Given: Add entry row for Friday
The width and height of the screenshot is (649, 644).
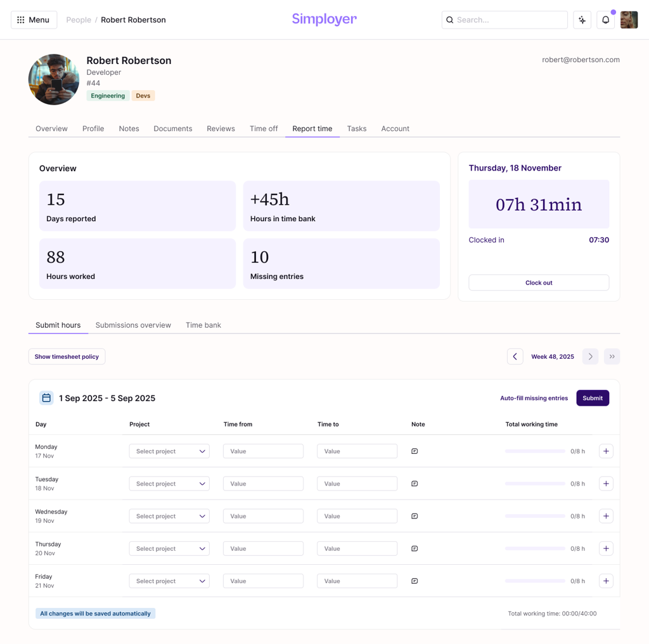Looking at the screenshot, I should (606, 581).
